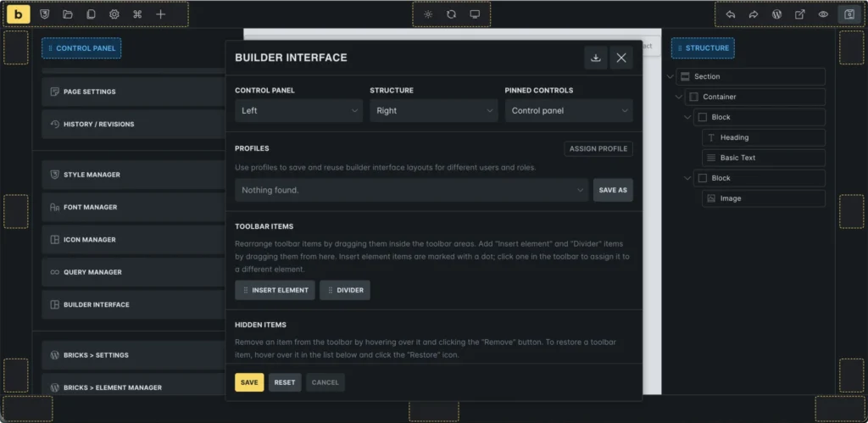868x423 pixels.
Task: Open the settings gear in the top toolbar
Action: tap(114, 14)
